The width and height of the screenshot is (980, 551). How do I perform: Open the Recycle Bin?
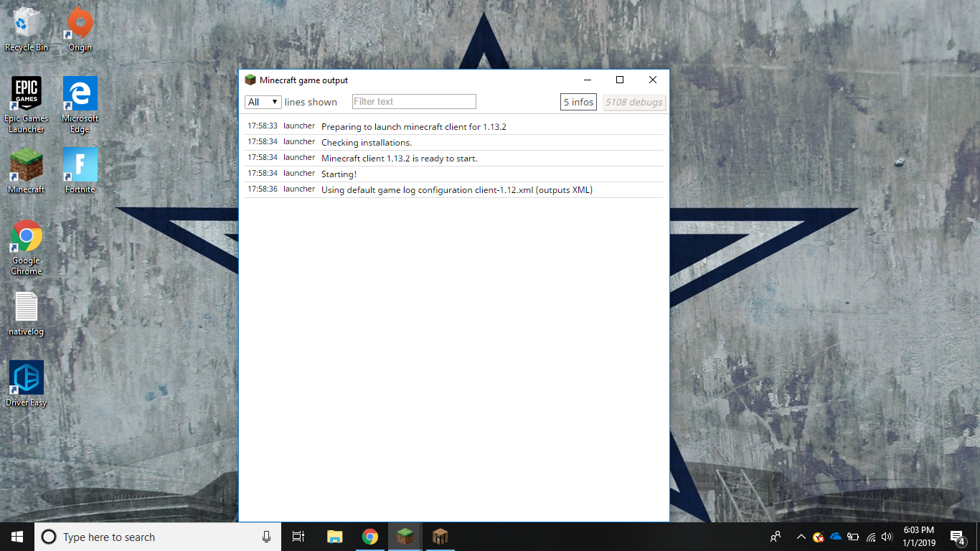click(x=27, y=29)
